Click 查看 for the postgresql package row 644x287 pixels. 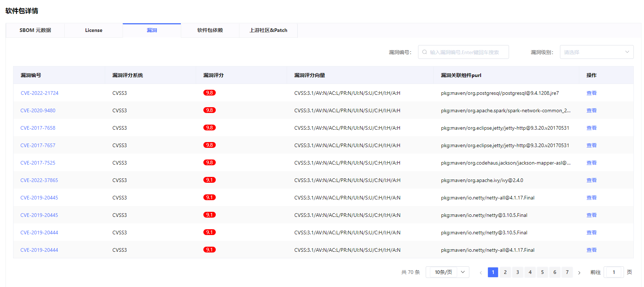click(x=591, y=93)
